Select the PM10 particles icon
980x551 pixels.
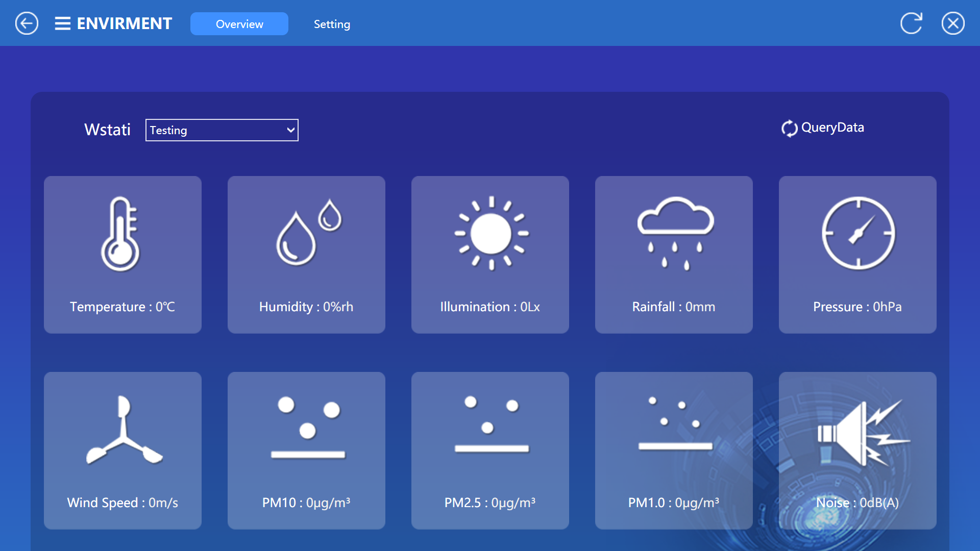click(x=308, y=428)
